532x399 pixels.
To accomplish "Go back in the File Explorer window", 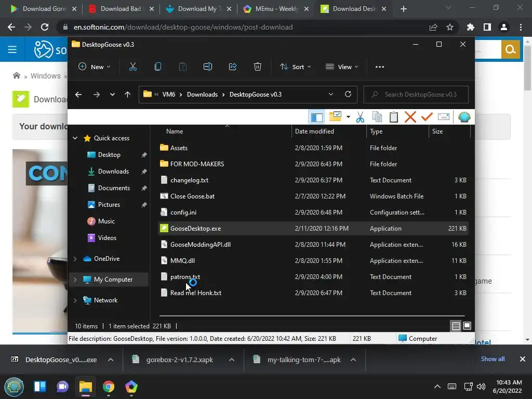I will point(78,95).
